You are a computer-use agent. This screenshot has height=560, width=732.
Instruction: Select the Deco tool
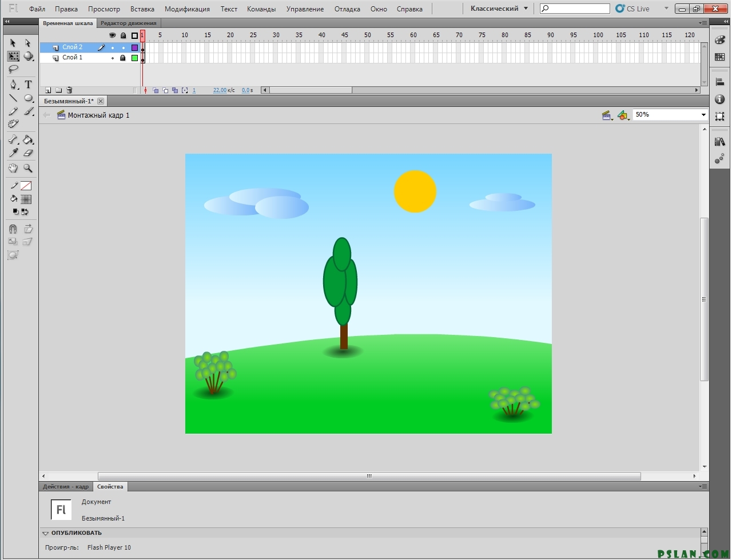tap(13, 124)
